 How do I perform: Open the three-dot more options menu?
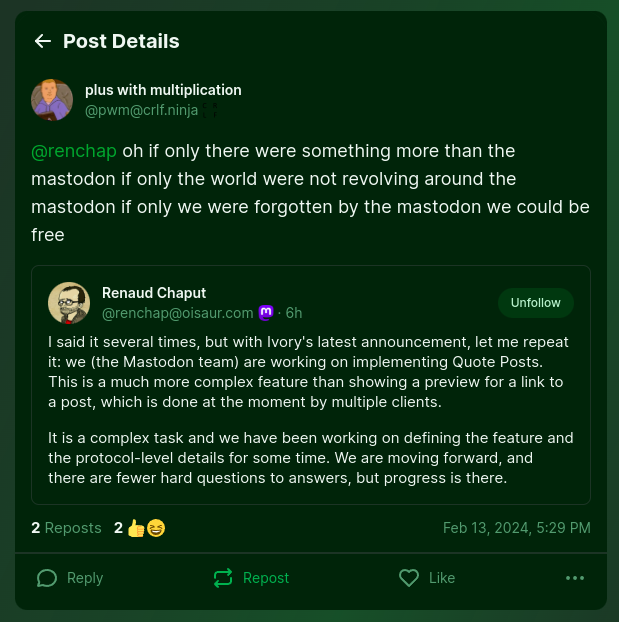pos(574,578)
